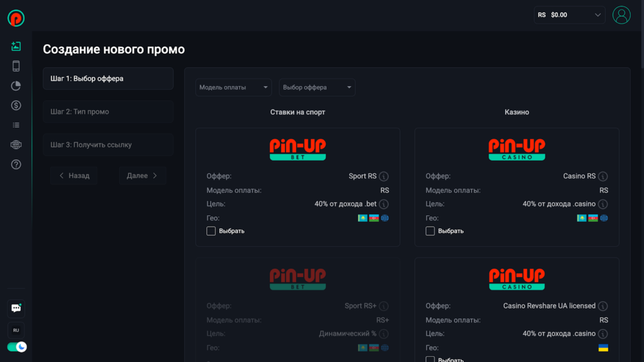Screen dimensions: 644x362
Task: Click the Pin-Up Casino logo in Casino RS card
Action: 517,149
